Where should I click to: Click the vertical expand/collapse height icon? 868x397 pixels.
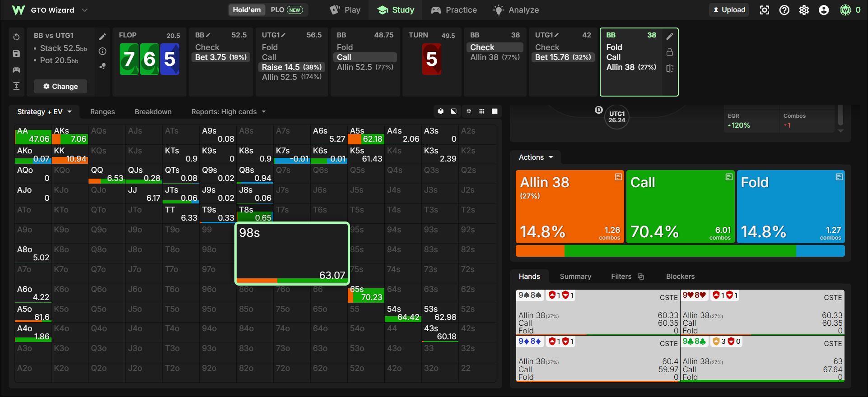(16, 86)
